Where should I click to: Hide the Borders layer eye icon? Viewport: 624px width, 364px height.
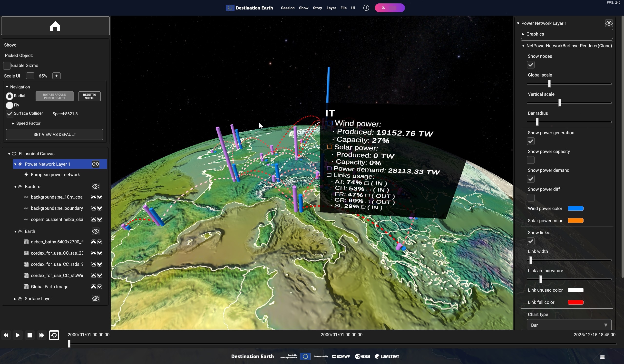[96, 187]
